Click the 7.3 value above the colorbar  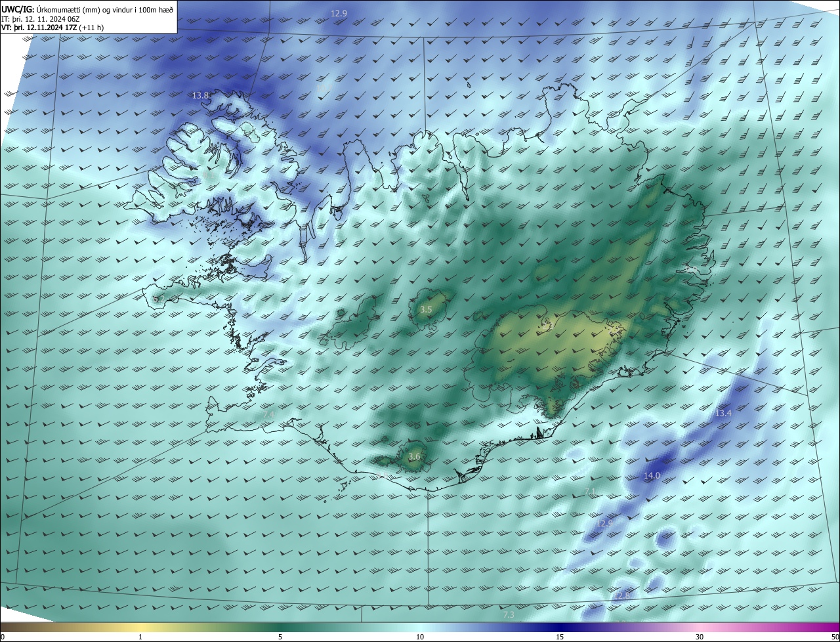[x=509, y=615]
